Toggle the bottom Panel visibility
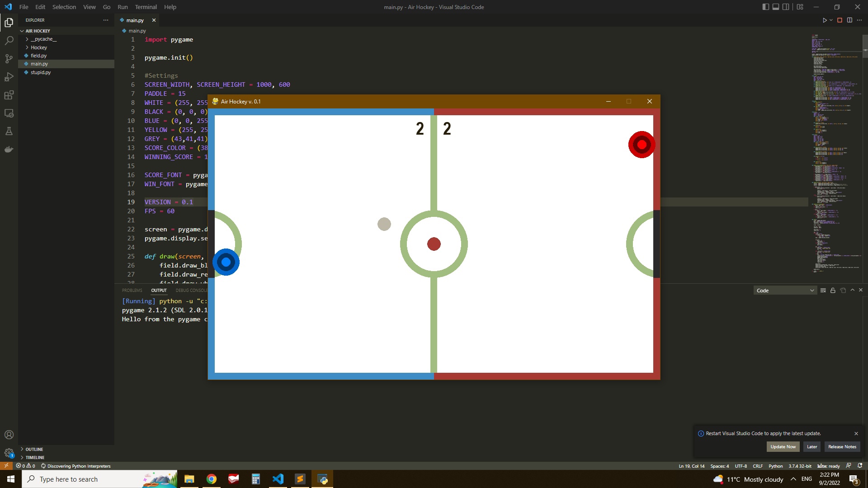Screen dimensions: 868x488 (x=776, y=6)
